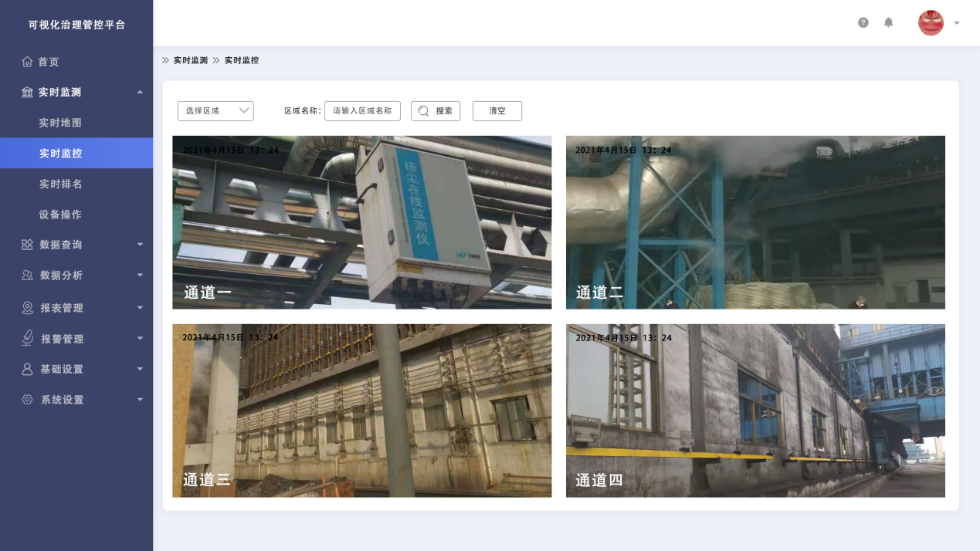Click the 报表管理 report icon

tap(27, 307)
